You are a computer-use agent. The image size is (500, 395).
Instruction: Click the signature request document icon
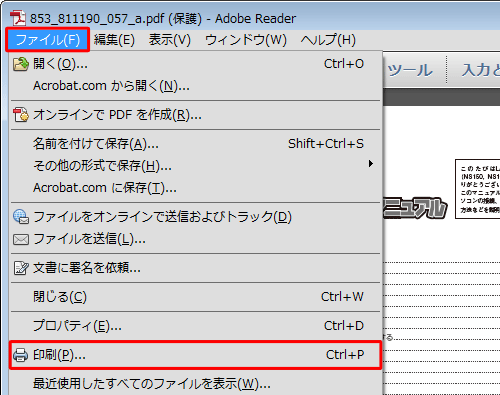21,268
